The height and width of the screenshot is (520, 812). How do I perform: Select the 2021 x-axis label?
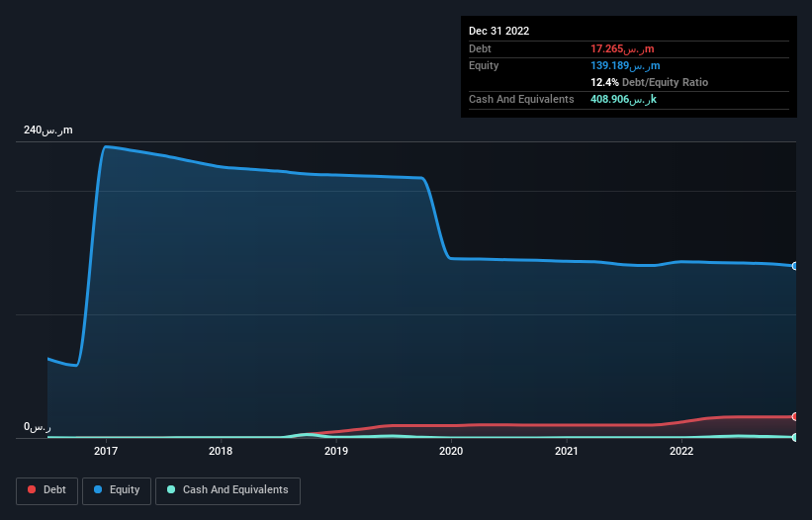567,451
